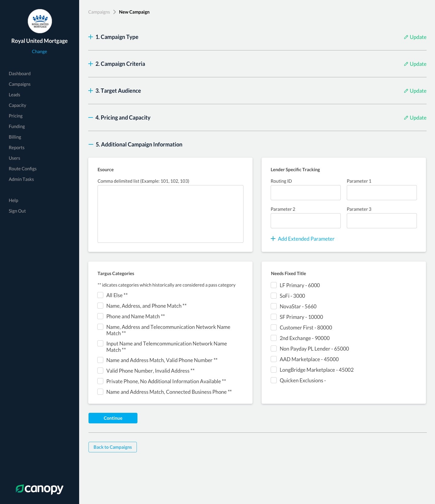Click the Back to Campaigns button
Image resolution: width=435 pixels, height=504 pixels.
click(113, 447)
